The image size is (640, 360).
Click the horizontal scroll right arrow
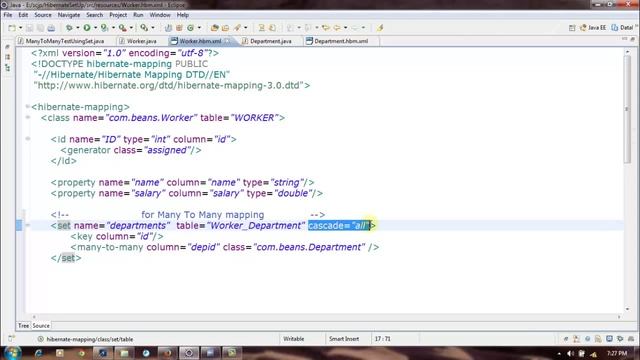[x=619, y=317]
